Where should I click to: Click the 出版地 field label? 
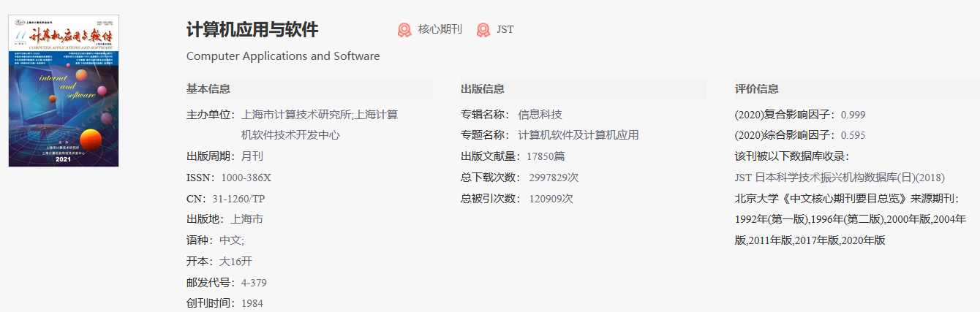pos(206,219)
